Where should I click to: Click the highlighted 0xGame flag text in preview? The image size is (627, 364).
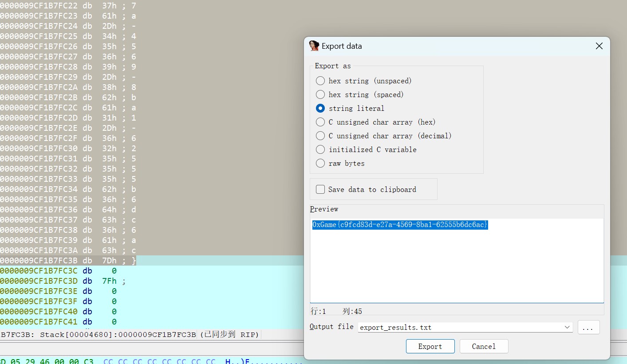pyautogui.click(x=400, y=225)
